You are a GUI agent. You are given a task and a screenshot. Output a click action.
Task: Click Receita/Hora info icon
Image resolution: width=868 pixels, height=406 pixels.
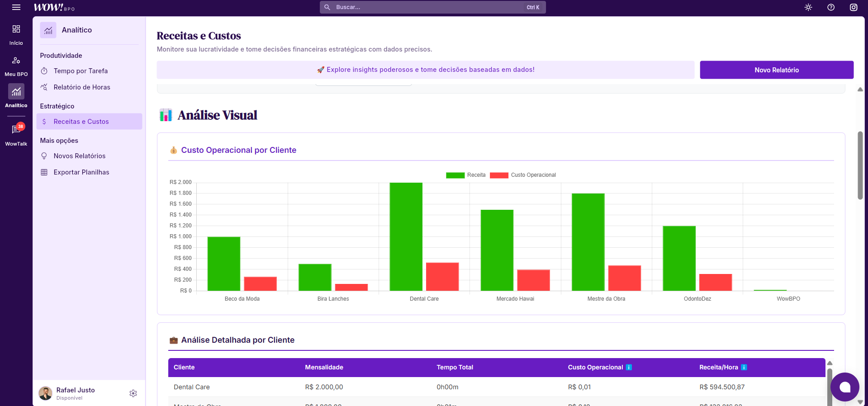[x=744, y=368]
